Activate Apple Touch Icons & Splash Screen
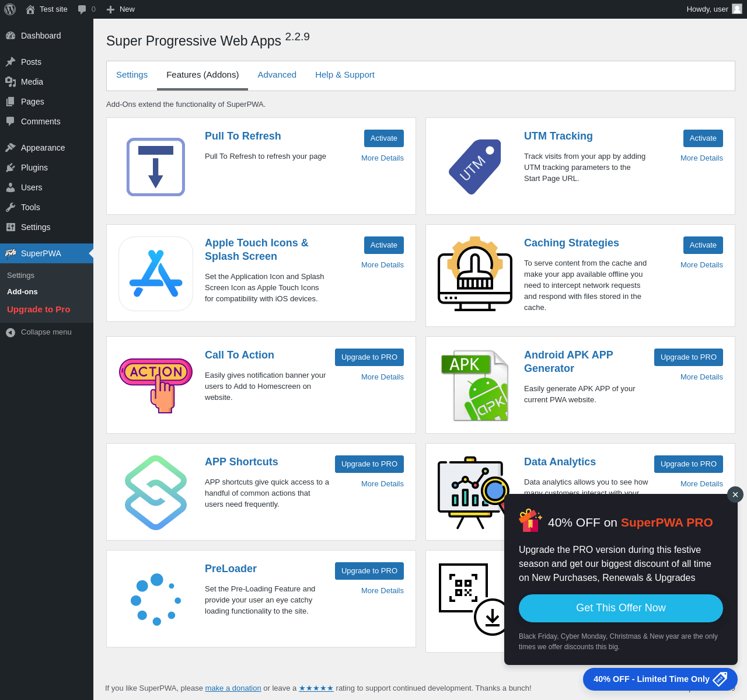 pos(384,245)
